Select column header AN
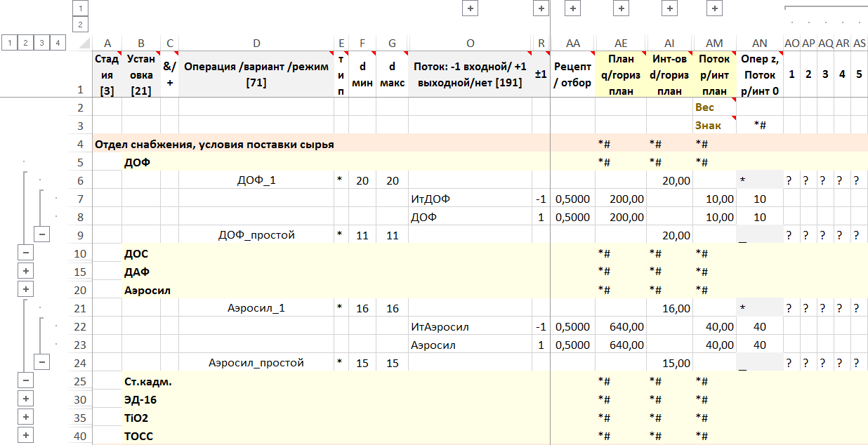The height and width of the screenshot is (445, 868). click(x=759, y=44)
